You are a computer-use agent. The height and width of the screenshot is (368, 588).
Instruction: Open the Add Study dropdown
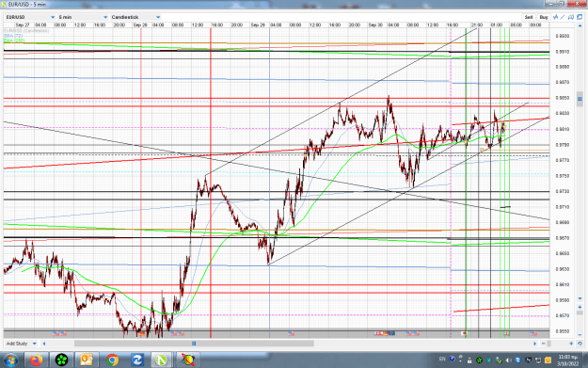click(x=21, y=344)
